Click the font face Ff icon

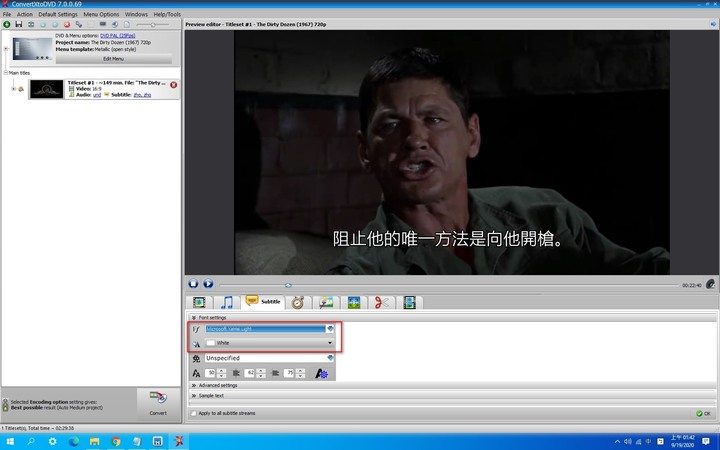pyautogui.click(x=196, y=329)
